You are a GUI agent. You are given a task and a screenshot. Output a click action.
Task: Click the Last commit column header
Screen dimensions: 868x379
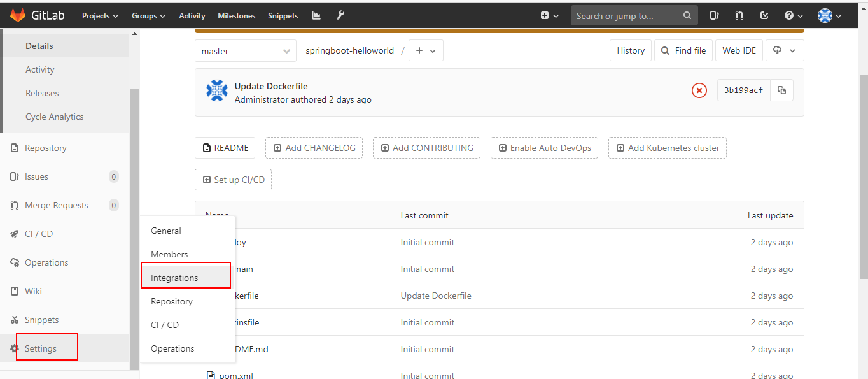pyautogui.click(x=424, y=215)
